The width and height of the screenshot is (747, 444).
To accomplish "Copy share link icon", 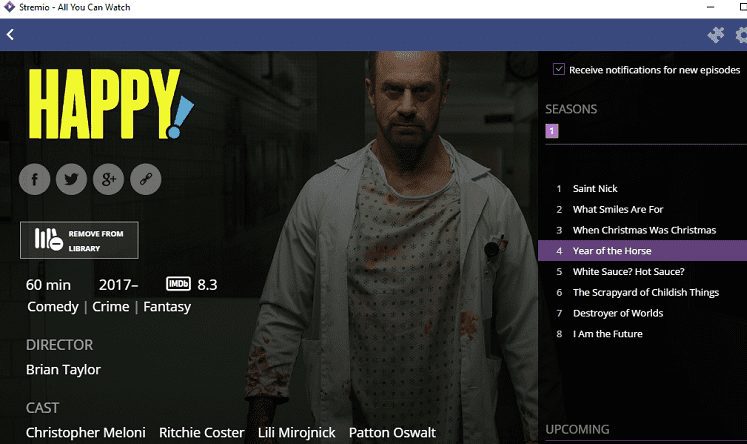I will [146, 179].
